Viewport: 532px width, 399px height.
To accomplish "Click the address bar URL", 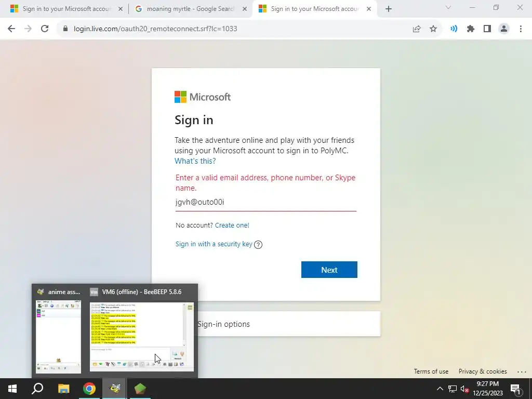I will [155, 29].
